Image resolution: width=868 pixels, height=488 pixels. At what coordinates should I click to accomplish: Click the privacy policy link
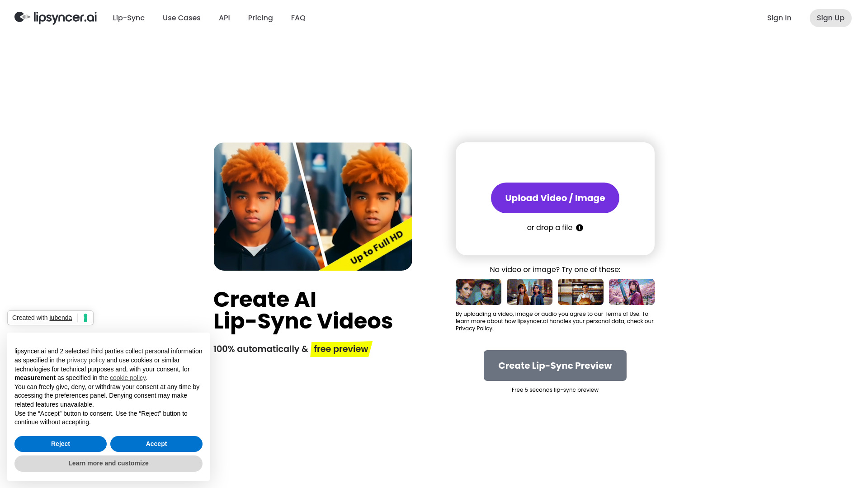85,360
